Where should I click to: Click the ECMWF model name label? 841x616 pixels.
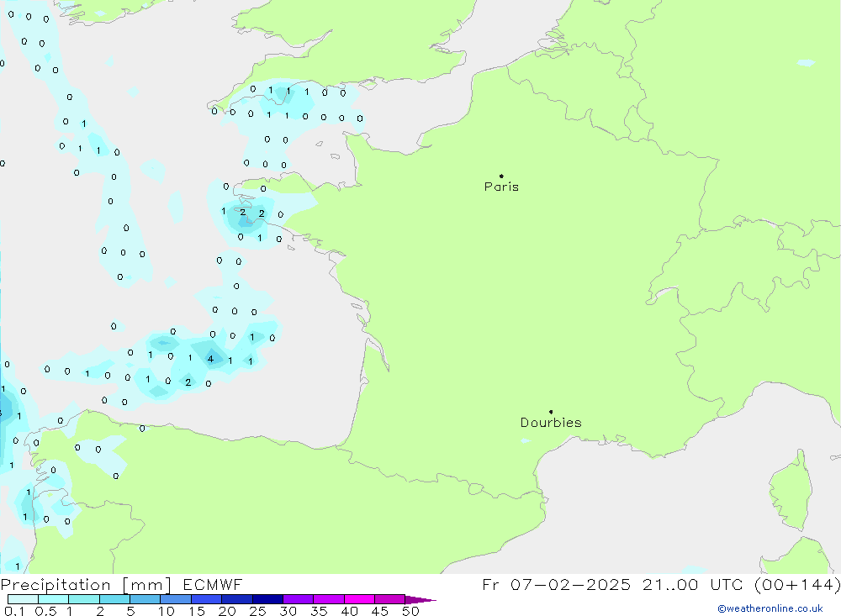[x=213, y=584]
